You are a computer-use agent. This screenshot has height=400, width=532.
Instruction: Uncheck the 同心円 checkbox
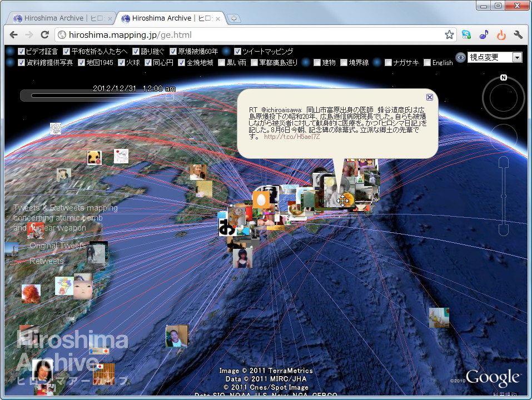click(x=148, y=63)
